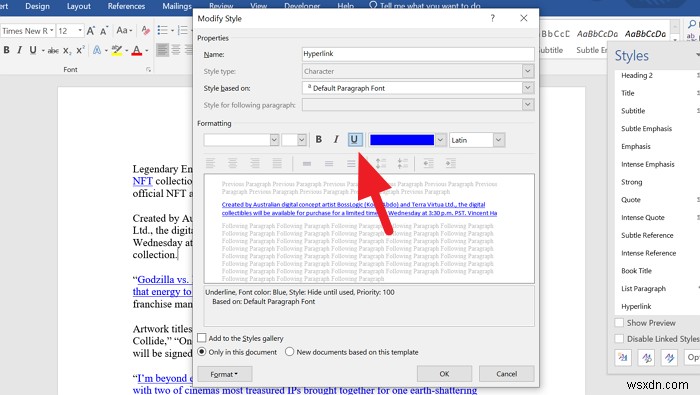Screen dimensions: 700x395
Task: Select Intense Quote style in Styles pane
Action: click(x=643, y=217)
